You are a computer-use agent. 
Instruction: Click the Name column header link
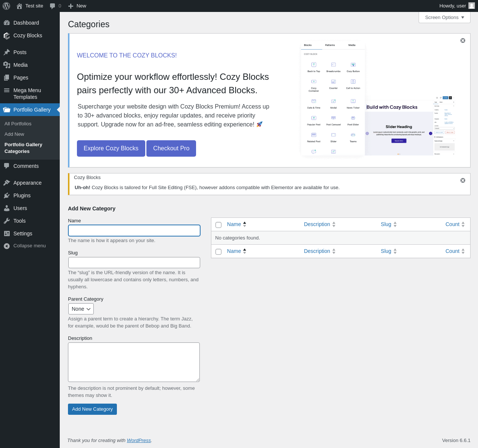234,225
